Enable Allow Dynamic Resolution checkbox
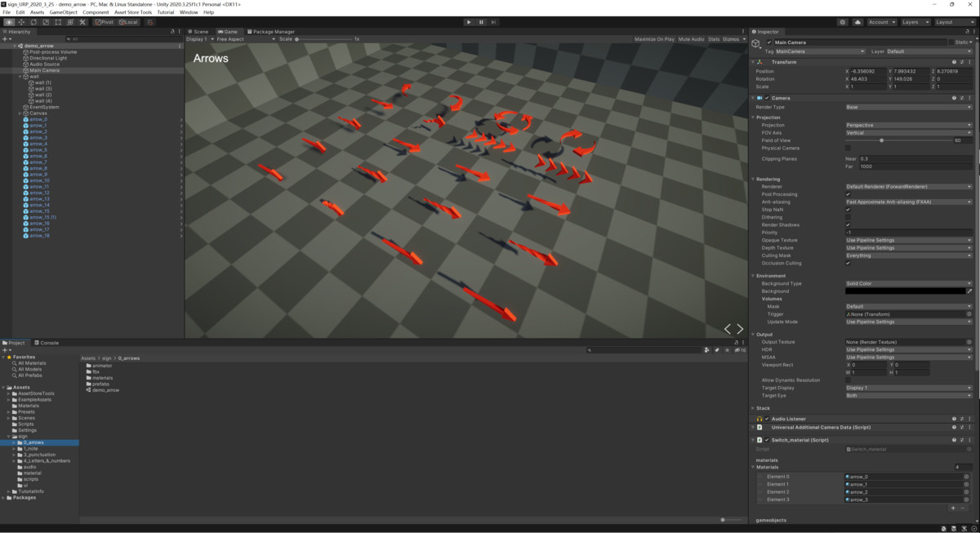 click(x=848, y=380)
